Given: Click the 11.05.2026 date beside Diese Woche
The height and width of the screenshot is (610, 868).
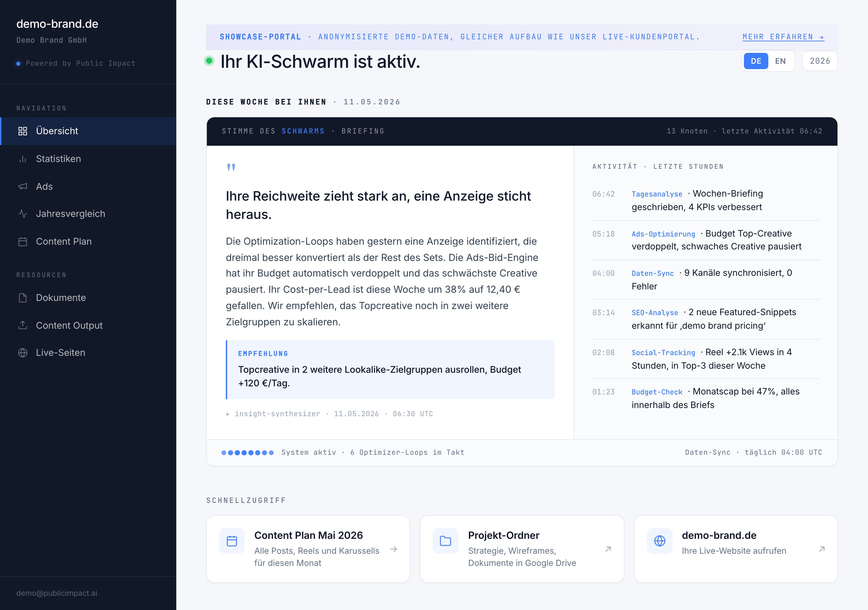Looking at the screenshot, I should 372,102.
